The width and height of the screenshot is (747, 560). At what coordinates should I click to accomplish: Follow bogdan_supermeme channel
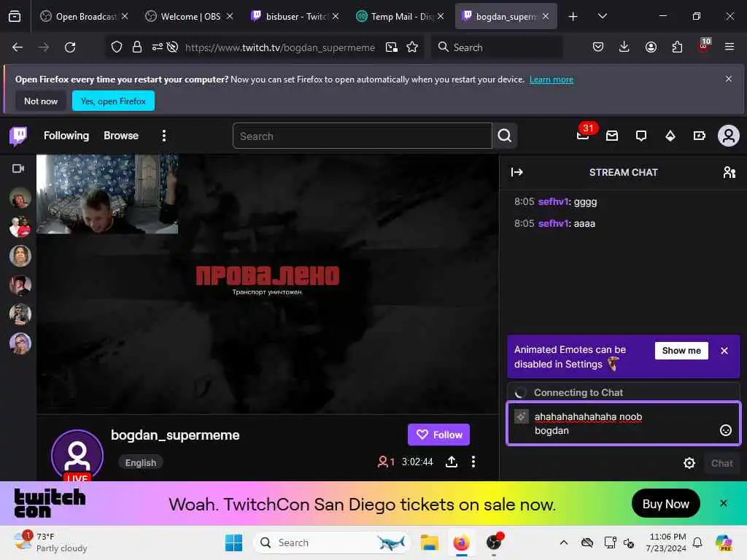coord(438,435)
